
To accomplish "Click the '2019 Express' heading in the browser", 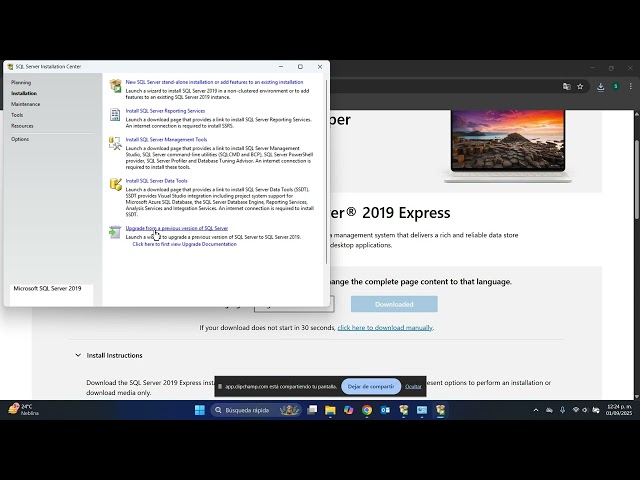I will [x=406, y=213].
